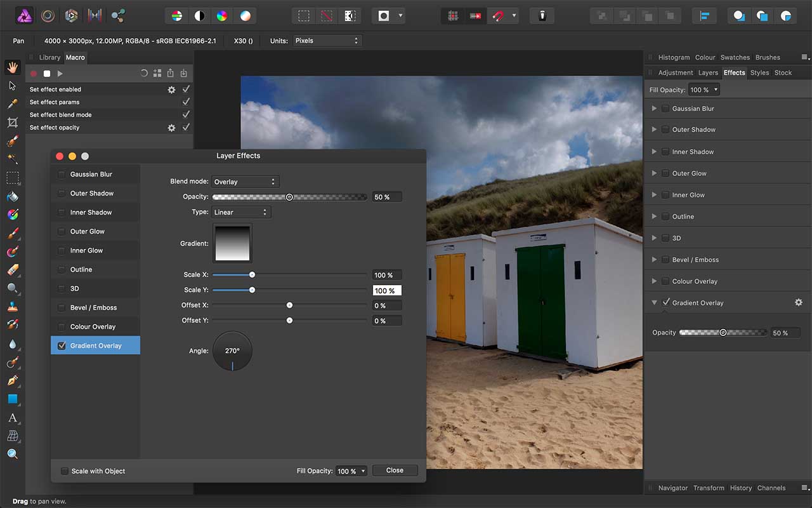
Task: Expand Inner Glow triangle in Effects panel
Action: pyautogui.click(x=654, y=195)
